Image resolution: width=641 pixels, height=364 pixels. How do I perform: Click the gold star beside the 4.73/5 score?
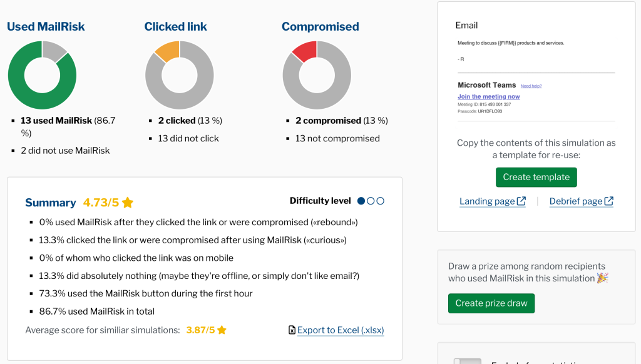[x=128, y=203]
